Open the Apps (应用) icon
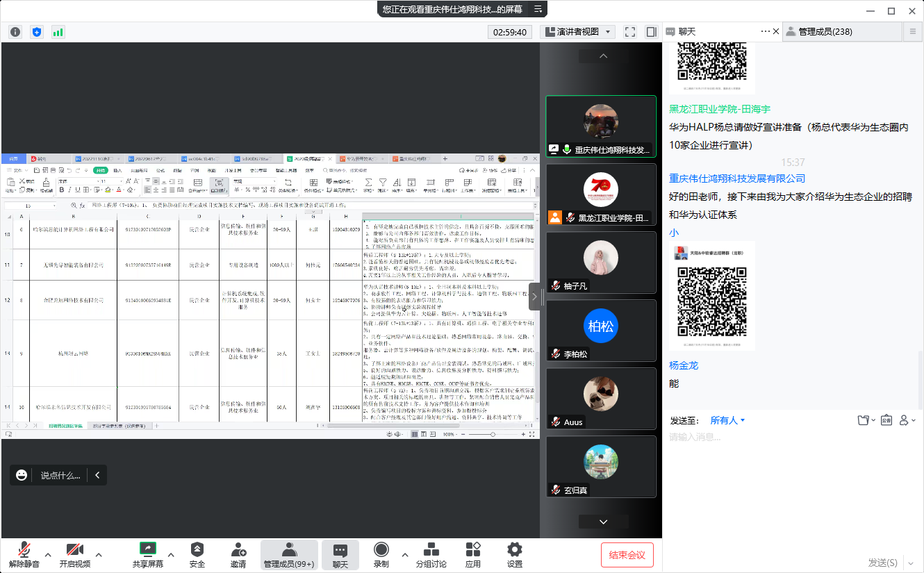924x573 pixels. (473, 554)
